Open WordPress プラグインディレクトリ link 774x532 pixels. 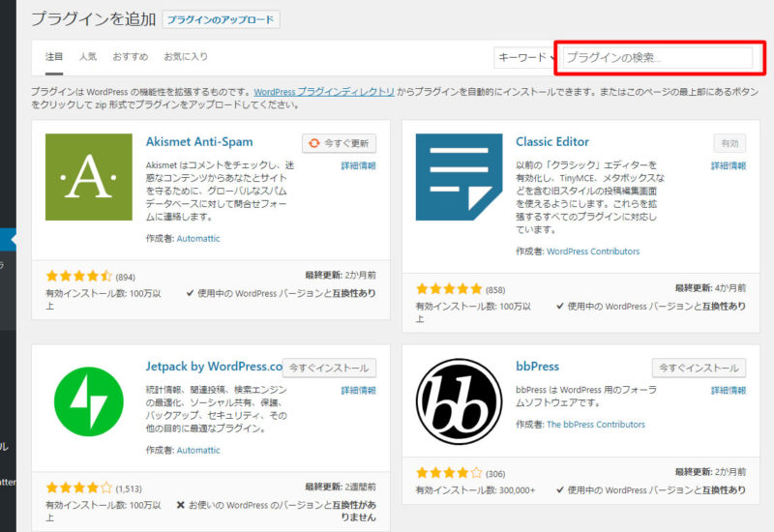[x=324, y=92]
